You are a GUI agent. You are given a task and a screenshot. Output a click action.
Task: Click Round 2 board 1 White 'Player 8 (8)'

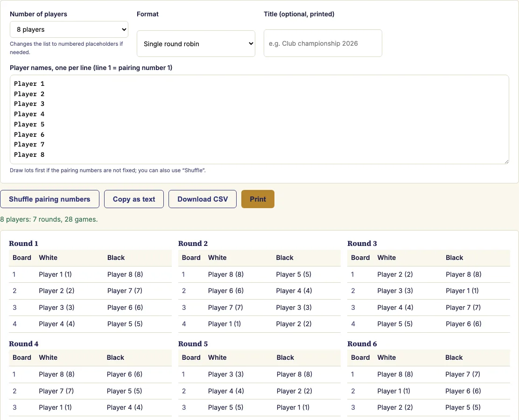coord(226,274)
